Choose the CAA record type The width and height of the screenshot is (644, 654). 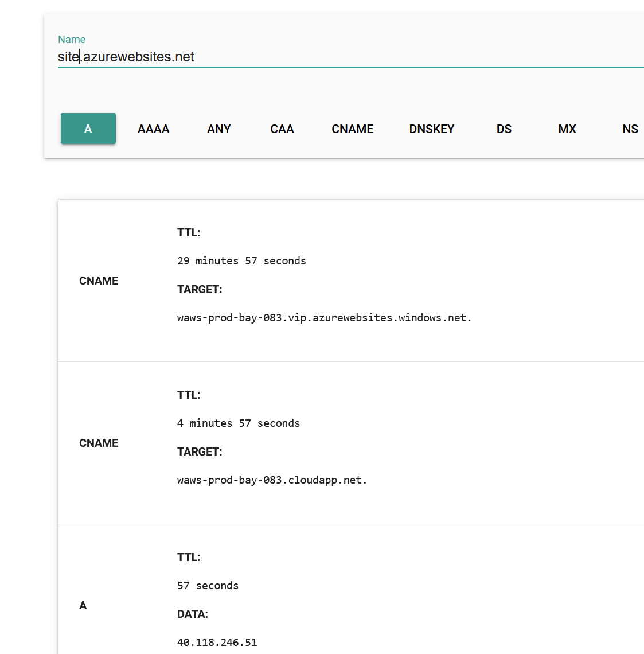(282, 129)
